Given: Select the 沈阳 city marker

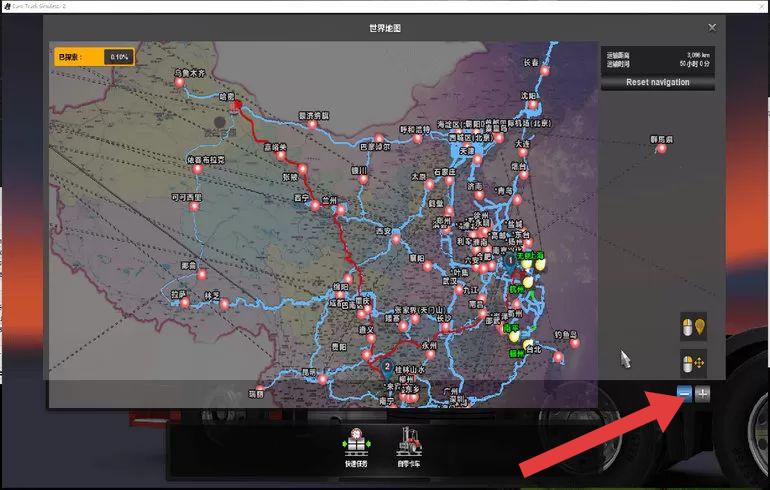Looking at the screenshot, I should pos(533,104).
